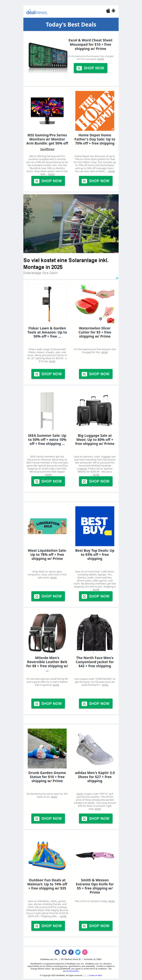Screen dimensions: 142x980
Task: Click the Create an Alert link
Action: (x=95, y=975)
